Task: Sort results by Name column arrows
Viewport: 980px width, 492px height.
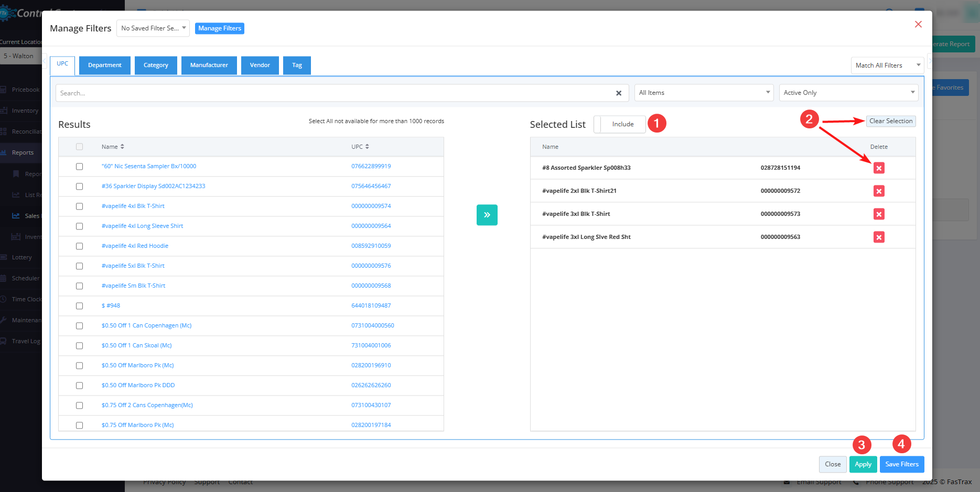Action: click(x=122, y=147)
